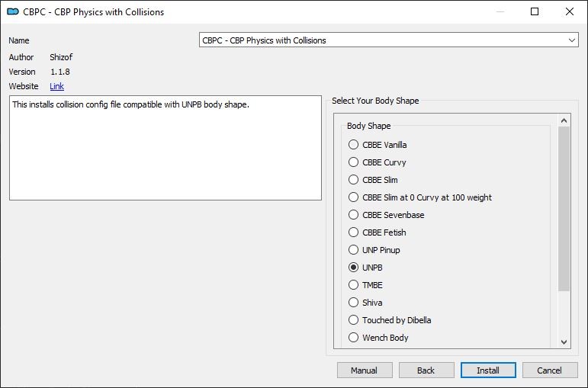
Task: Minimize the installer window
Action: pyautogui.click(x=500, y=11)
